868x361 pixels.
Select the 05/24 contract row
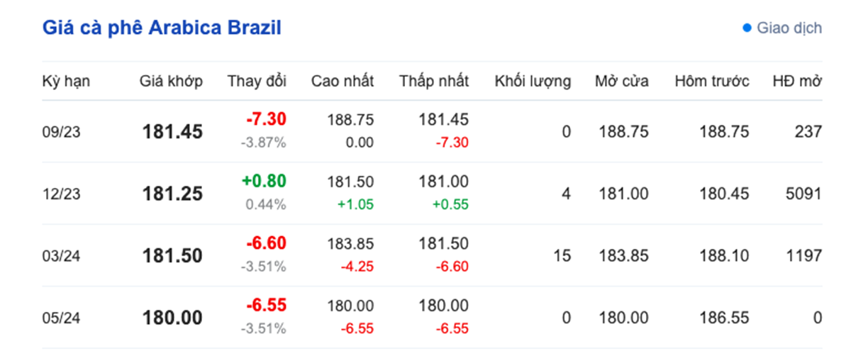[433, 317]
